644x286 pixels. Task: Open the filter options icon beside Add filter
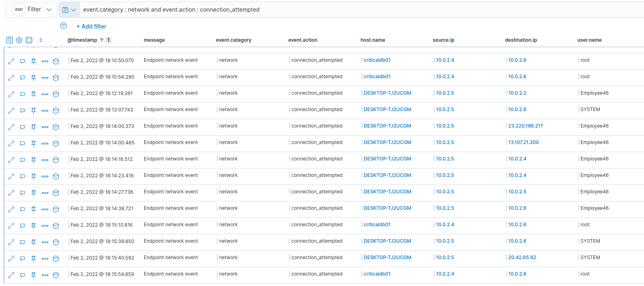63,26
